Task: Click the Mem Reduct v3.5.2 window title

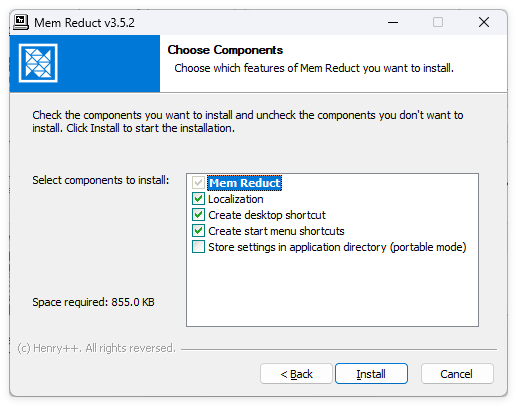Action: point(84,23)
